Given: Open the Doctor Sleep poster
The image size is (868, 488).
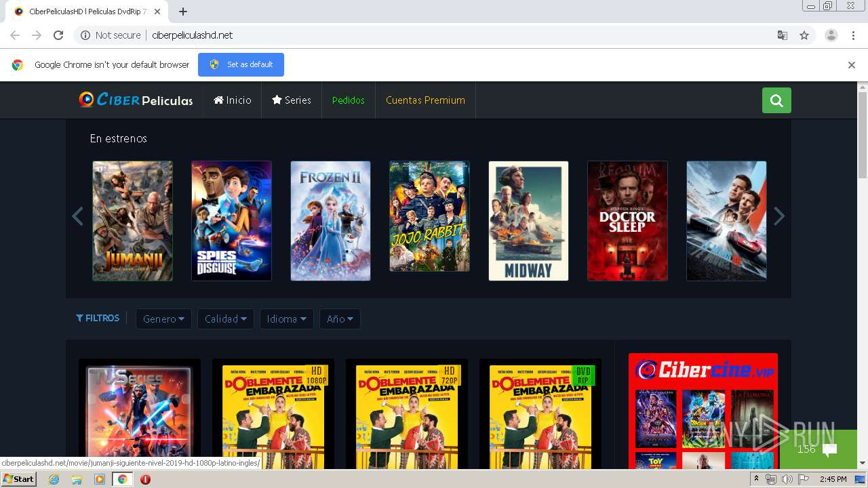Looking at the screenshot, I should [x=627, y=221].
